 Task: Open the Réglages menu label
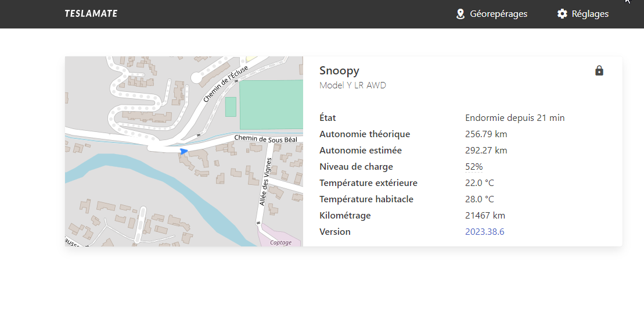pyautogui.click(x=590, y=14)
